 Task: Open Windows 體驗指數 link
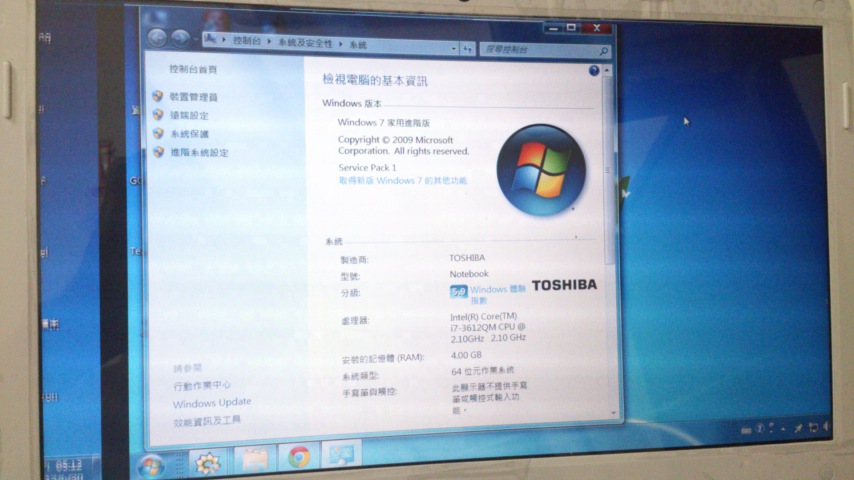pos(497,294)
